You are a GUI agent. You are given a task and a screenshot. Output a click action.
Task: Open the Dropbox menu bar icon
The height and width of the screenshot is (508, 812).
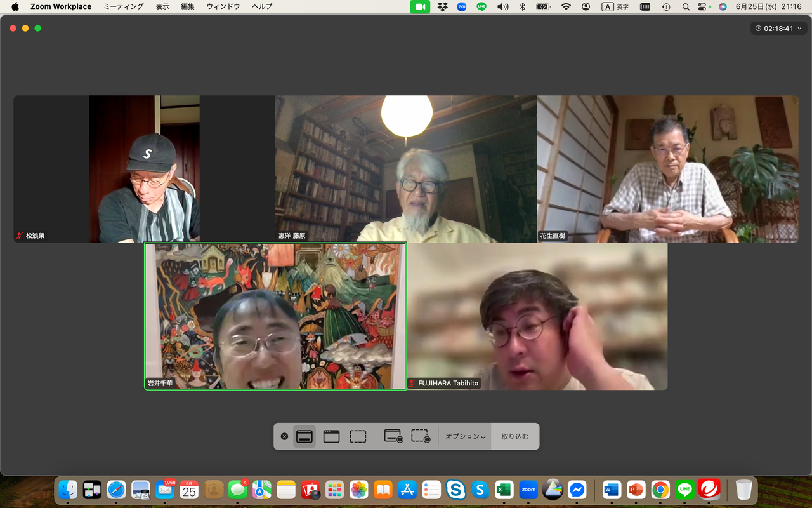(x=443, y=6)
